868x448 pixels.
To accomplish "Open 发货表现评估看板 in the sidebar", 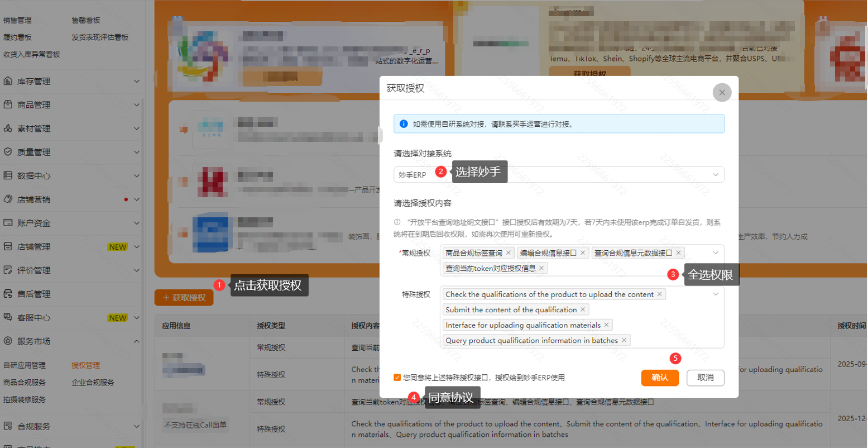I will [x=100, y=37].
